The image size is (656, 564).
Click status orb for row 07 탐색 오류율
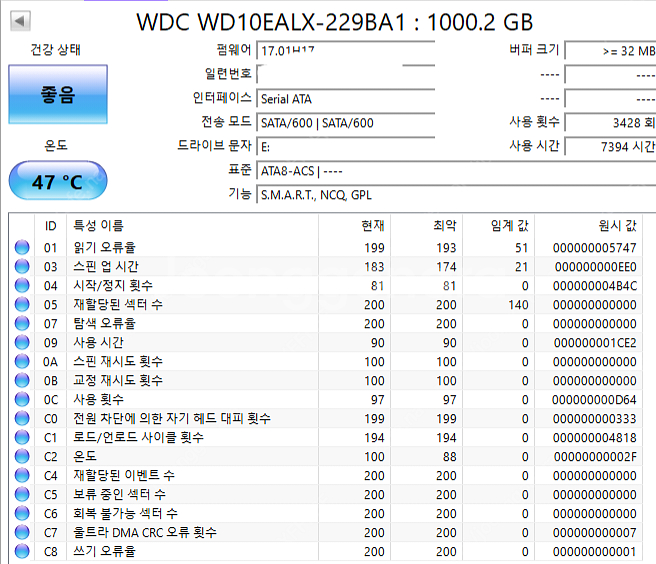pyautogui.click(x=22, y=323)
